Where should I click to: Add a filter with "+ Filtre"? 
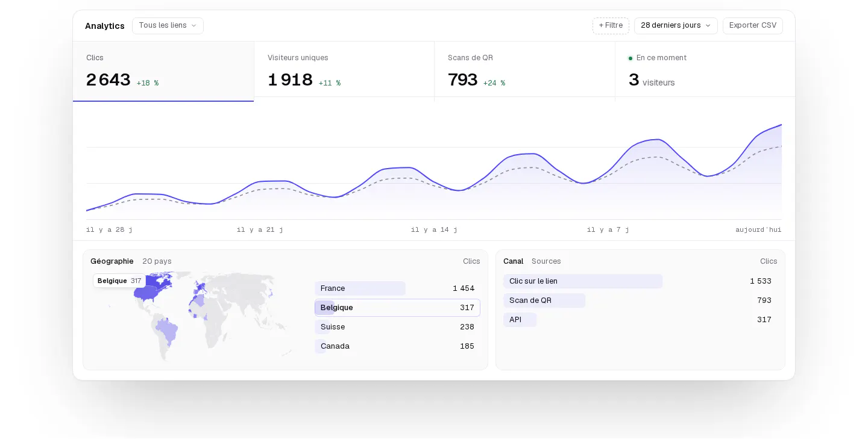[611, 25]
